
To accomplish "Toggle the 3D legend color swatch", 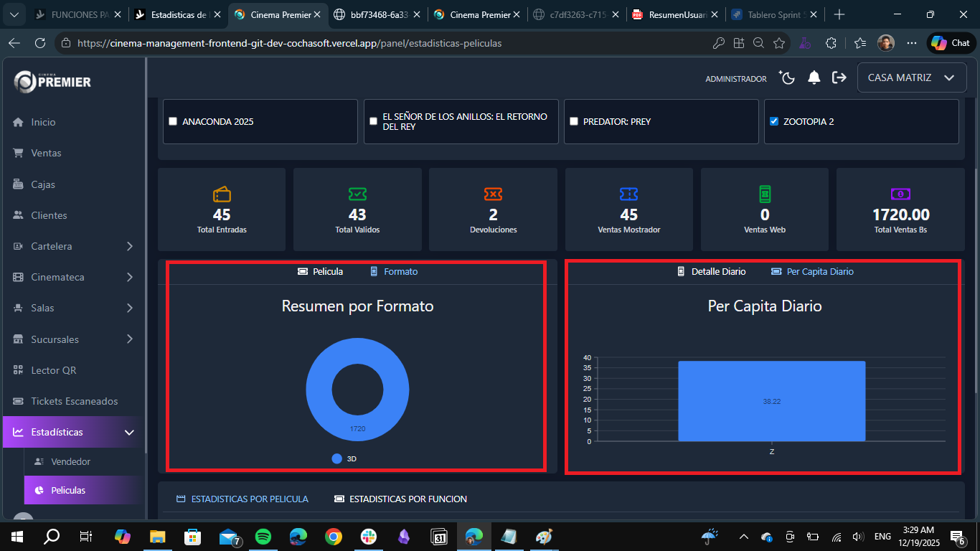I will (337, 458).
